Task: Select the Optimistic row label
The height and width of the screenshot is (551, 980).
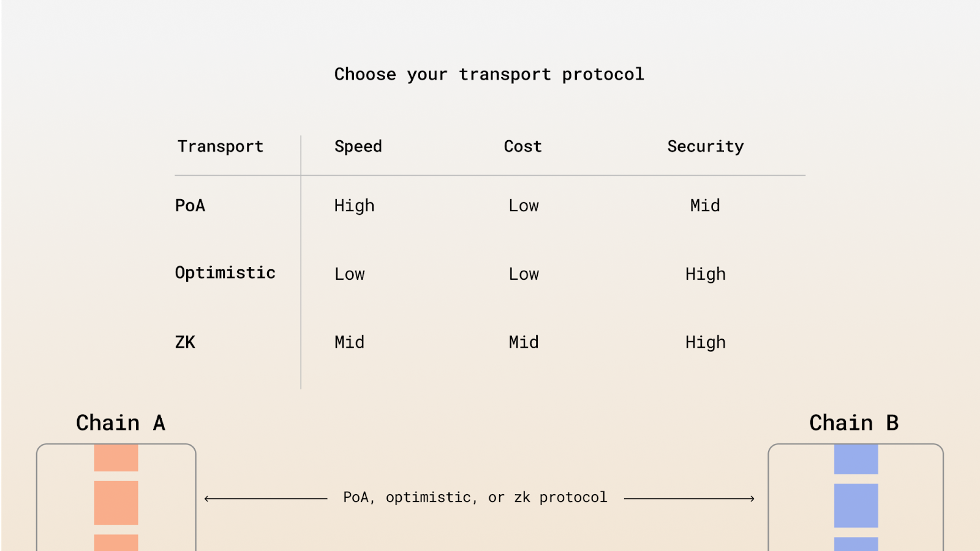Action: click(225, 272)
